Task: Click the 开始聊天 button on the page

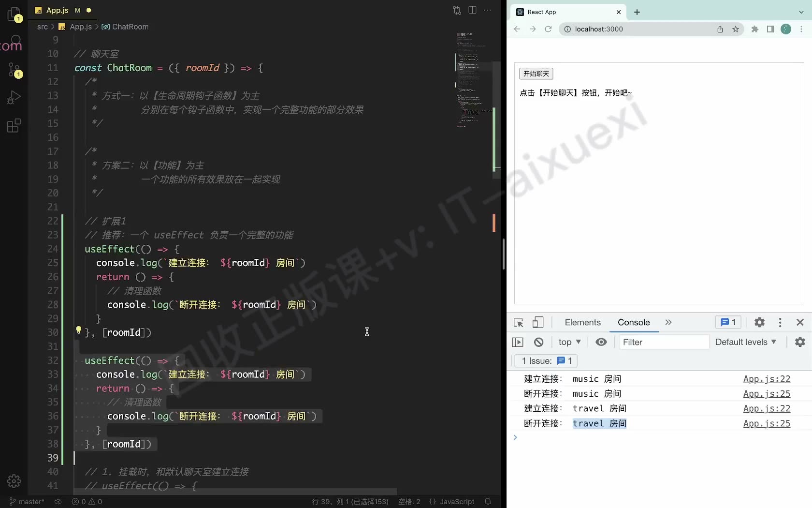Action: pos(536,74)
